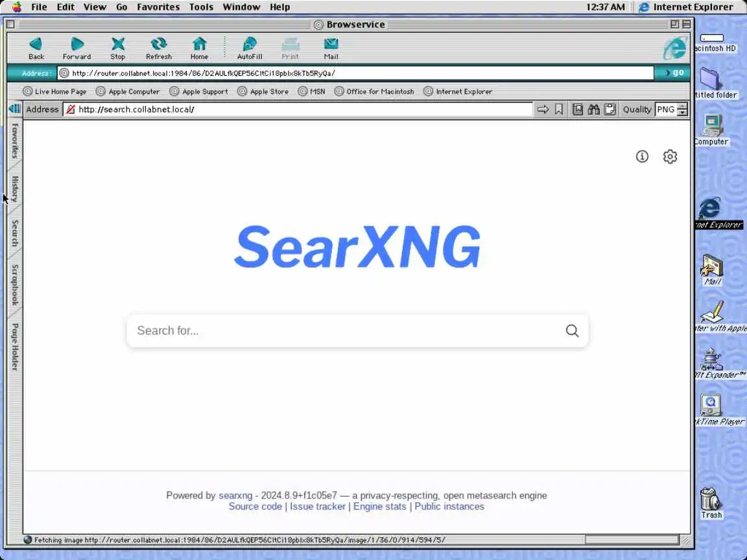Open the File menu
The width and height of the screenshot is (747, 560).
point(39,6)
